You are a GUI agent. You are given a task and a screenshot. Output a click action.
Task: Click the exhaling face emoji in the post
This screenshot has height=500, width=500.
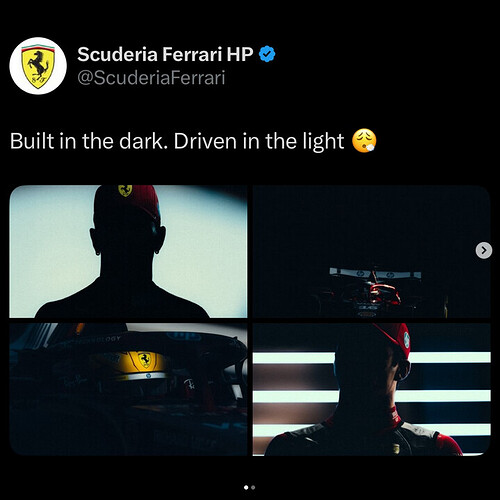(364, 141)
